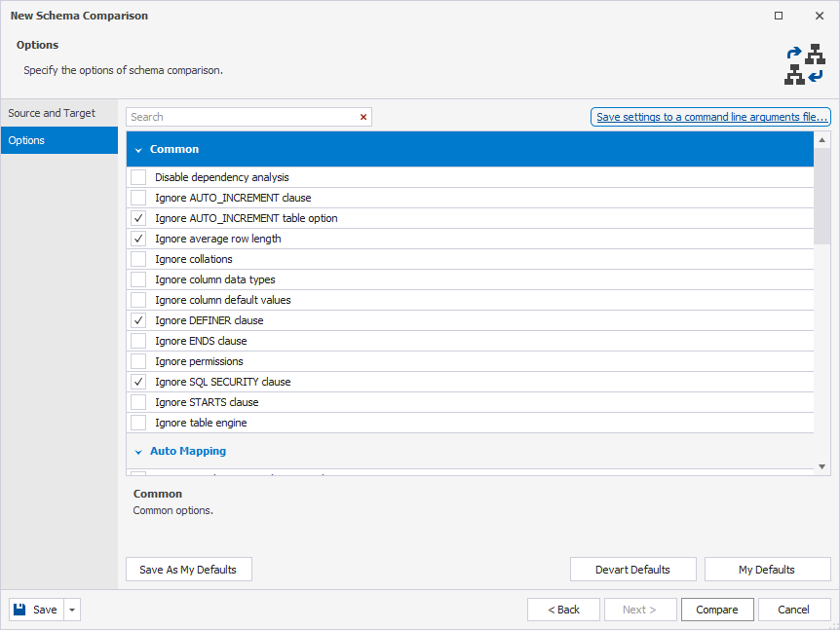
Task: Click 'Ignore collations' option text
Action: click(x=193, y=259)
